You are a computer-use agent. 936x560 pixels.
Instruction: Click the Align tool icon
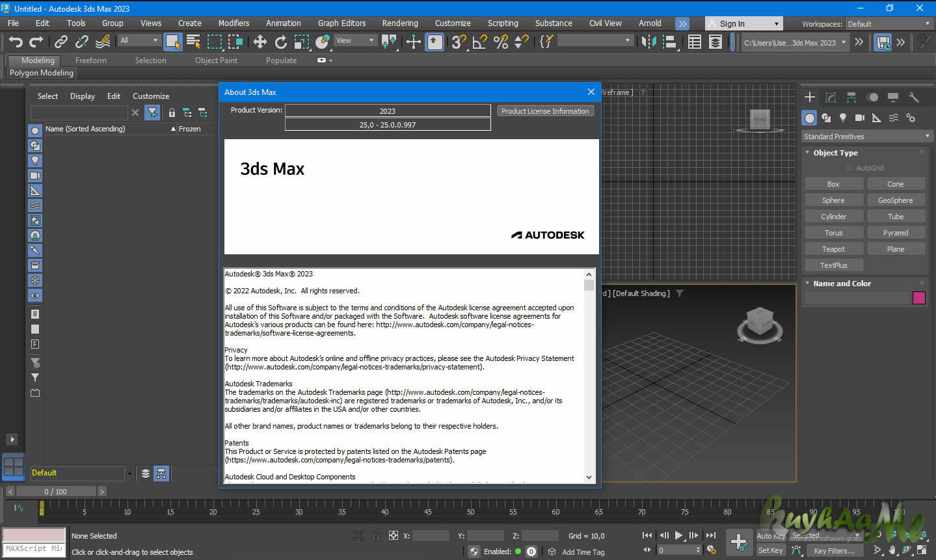coord(669,42)
